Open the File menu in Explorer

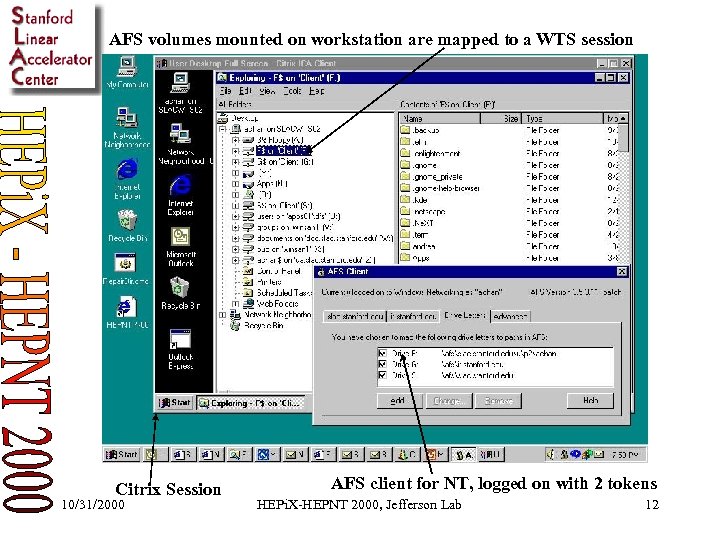click(225, 91)
